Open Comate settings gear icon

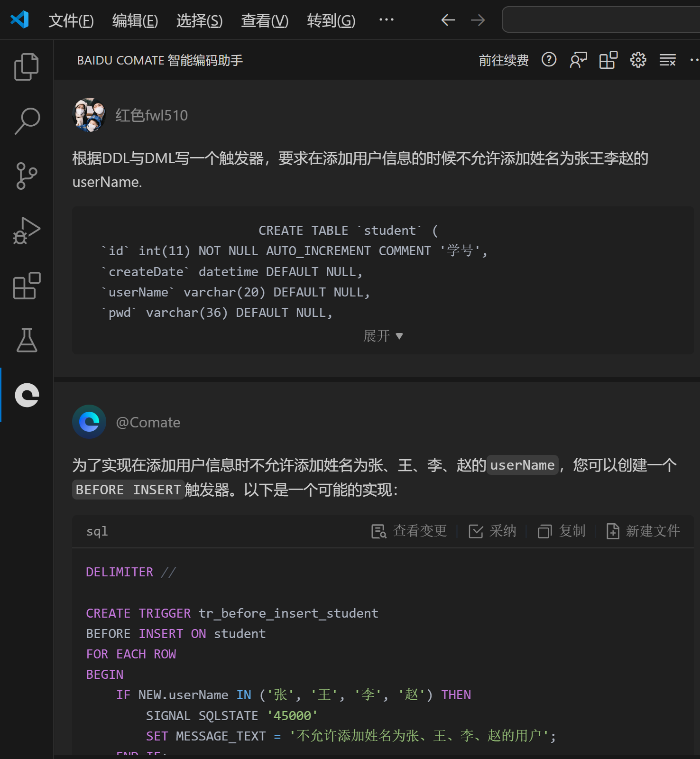[x=638, y=60]
